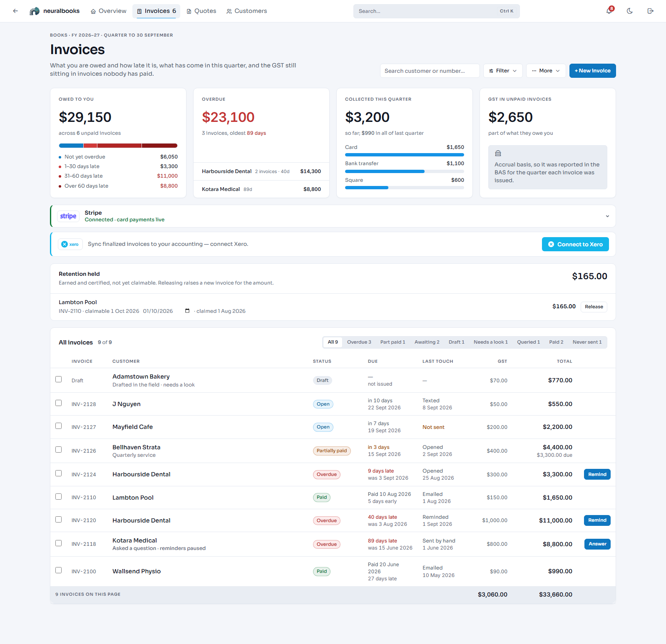
Task: Open the Filter dropdown
Action: click(503, 71)
